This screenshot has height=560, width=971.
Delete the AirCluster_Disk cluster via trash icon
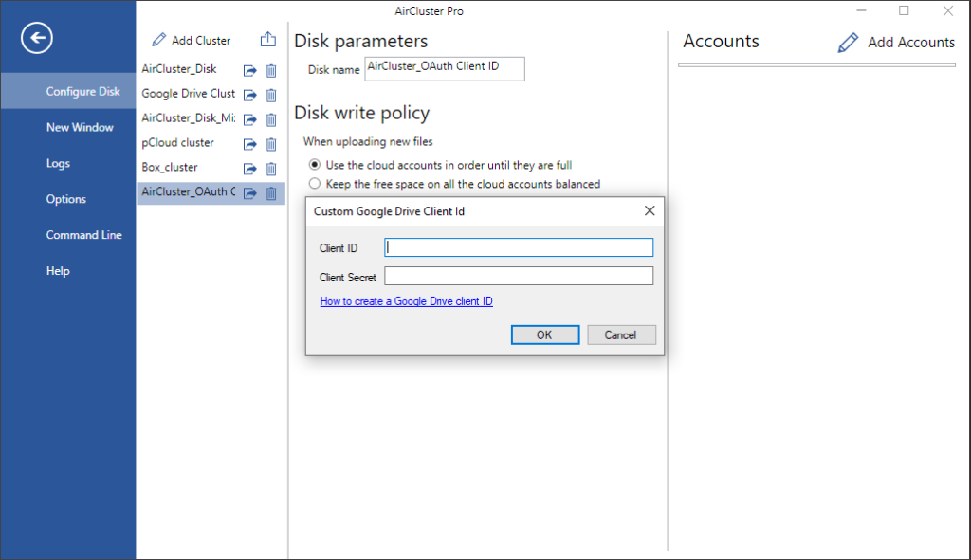pyautogui.click(x=271, y=70)
